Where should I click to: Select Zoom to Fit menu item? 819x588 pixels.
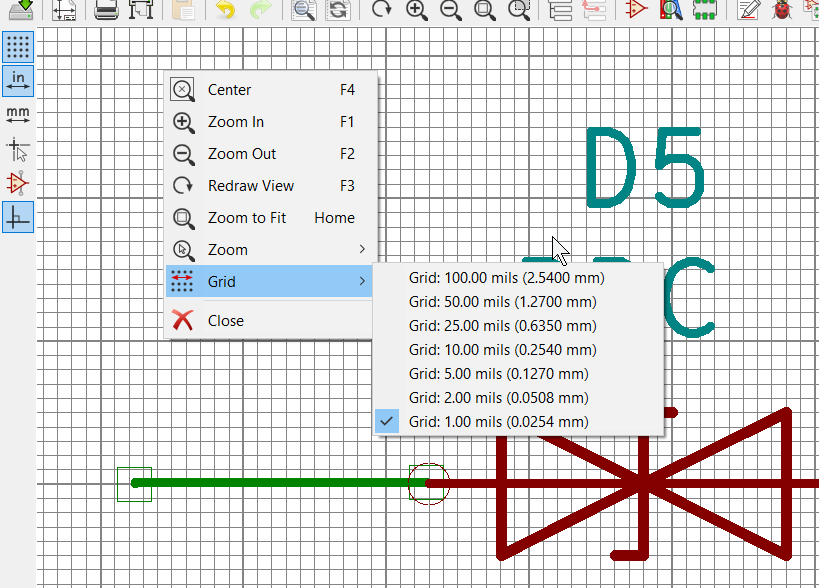coord(270,218)
